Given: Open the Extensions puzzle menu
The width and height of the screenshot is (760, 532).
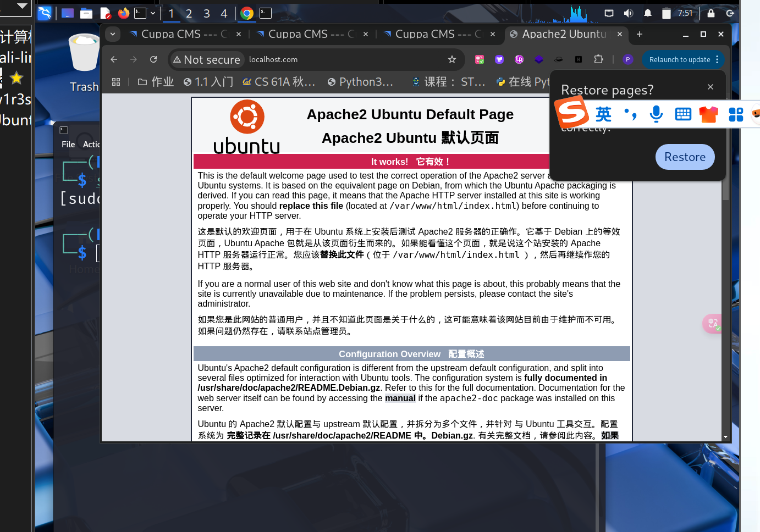Looking at the screenshot, I should pos(599,59).
